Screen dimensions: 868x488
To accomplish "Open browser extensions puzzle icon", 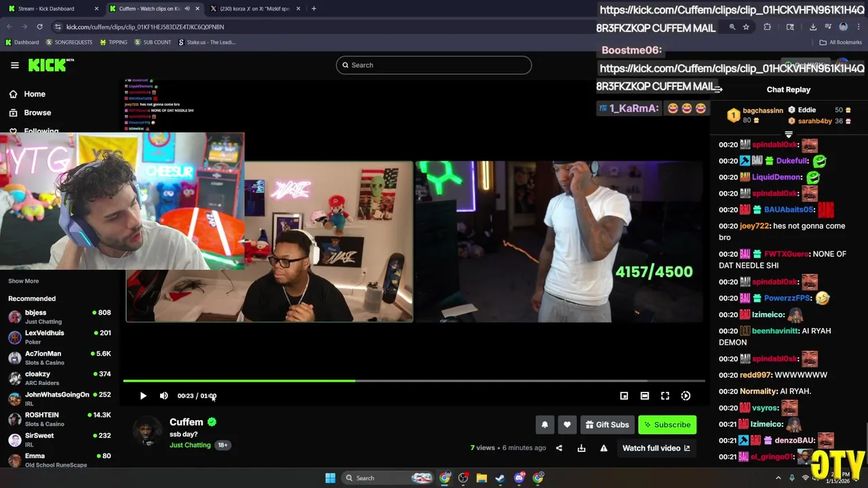I will click(767, 27).
